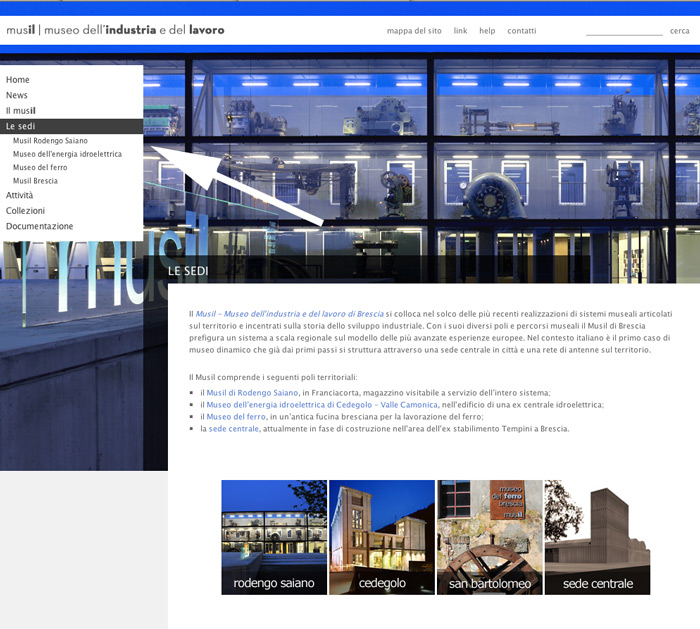Open the 'san bartolomeo' photo thumbnail
Screen dimensions: 700x629
[x=490, y=537]
